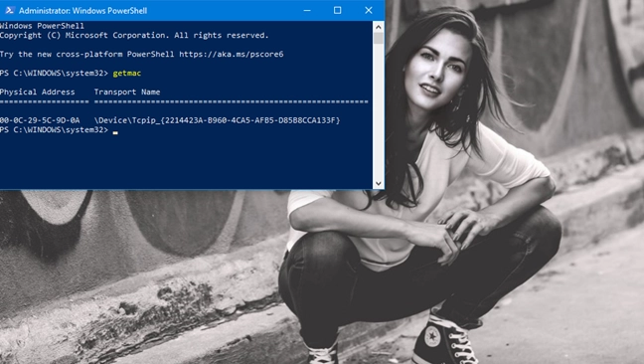Click the scrollbar down arrow
The height and width of the screenshot is (364, 644).
click(x=379, y=184)
